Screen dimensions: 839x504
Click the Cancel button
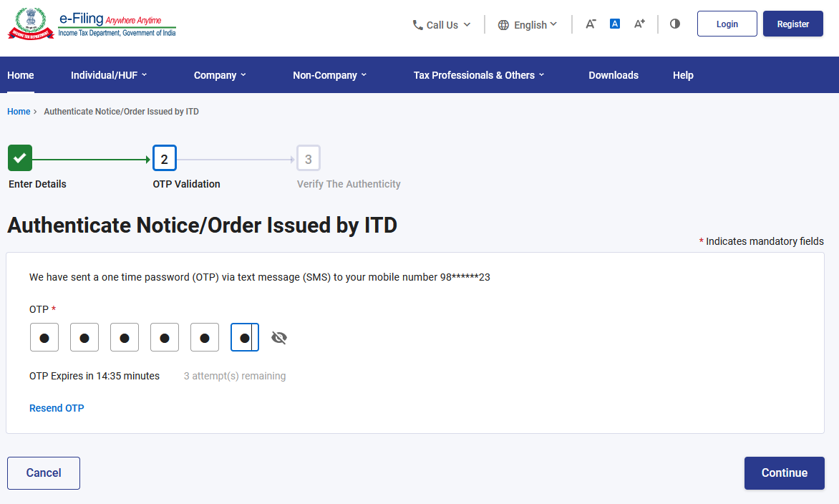coord(44,473)
